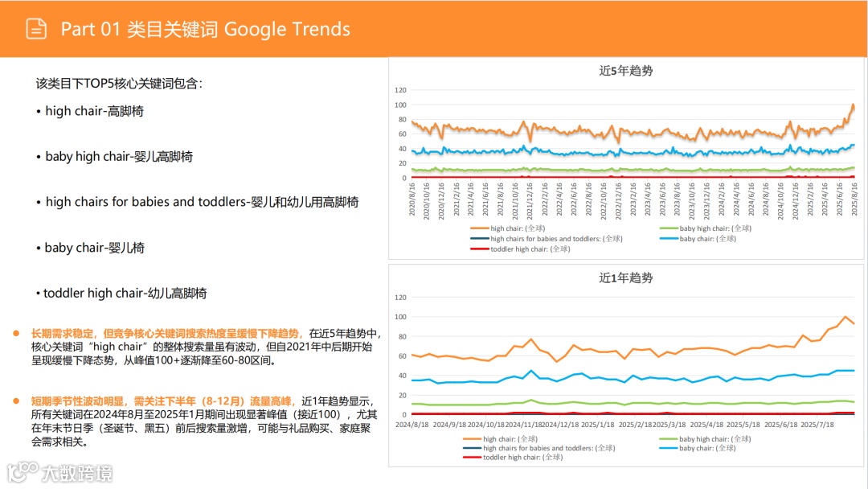Click the dark 'high chairs for babies and toddlers' legend swatch in 5-year chart
The image size is (868, 489).
[x=479, y=239]
